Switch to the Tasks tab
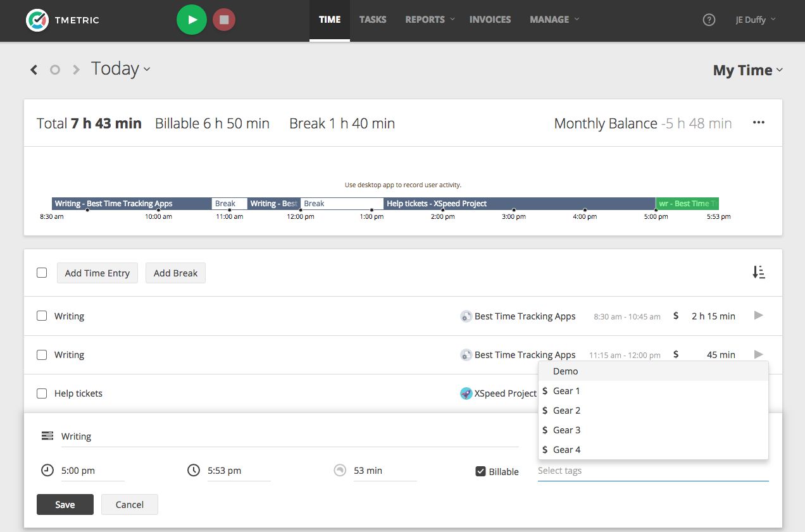Image resolution: width=805 pixels, height=532 pixels. pyautogui.click(x=373, y=20)
